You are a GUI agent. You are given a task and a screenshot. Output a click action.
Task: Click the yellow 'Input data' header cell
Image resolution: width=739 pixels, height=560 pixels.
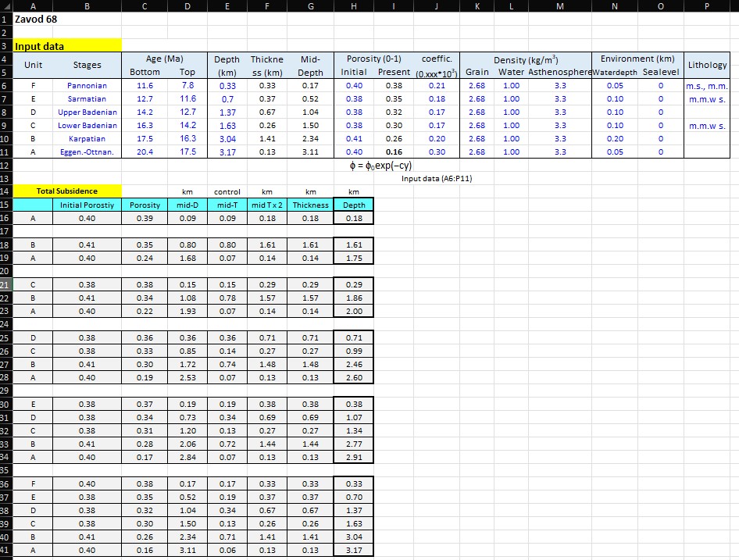click(67, 46)
